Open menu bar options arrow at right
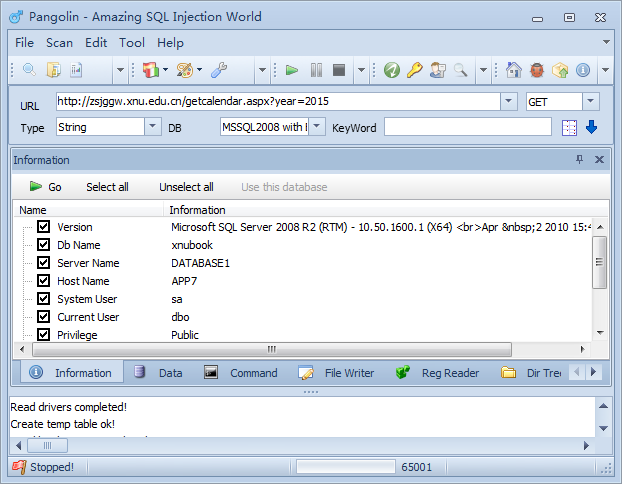 click(x=606, y=42)
